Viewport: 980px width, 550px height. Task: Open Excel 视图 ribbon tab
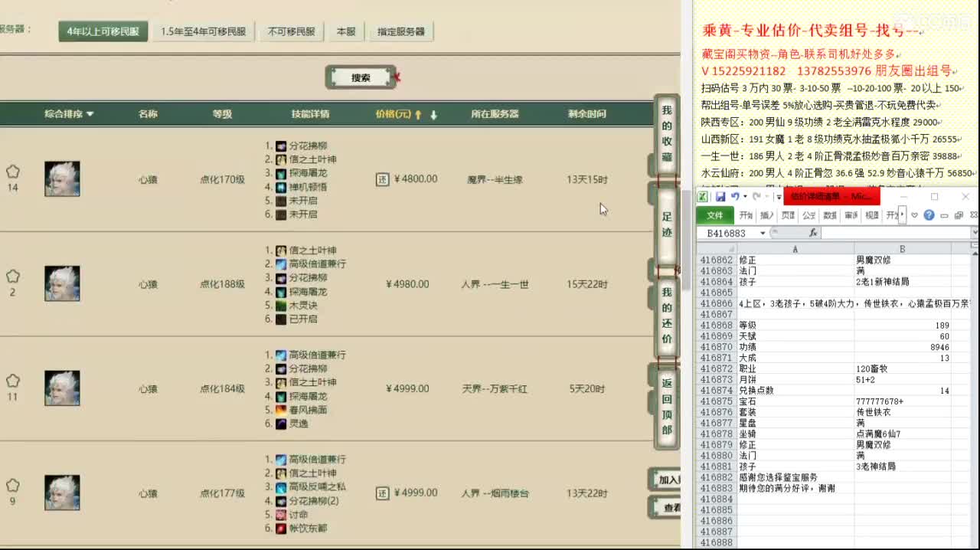[x=871, y=215]
